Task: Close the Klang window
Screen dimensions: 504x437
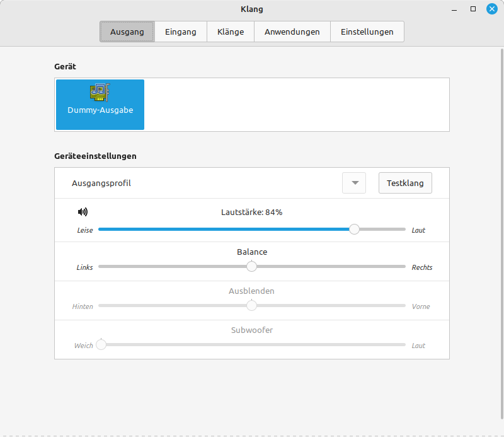Action: 492,9
